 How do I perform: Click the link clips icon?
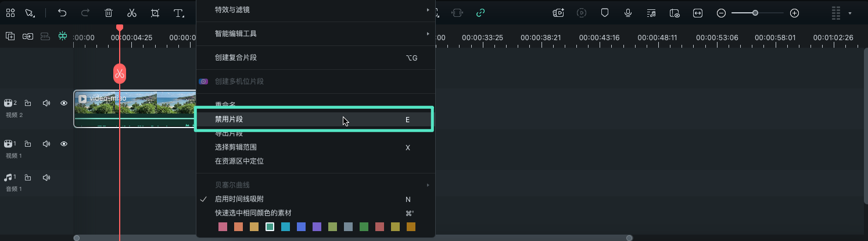click(x=28, y=36)
